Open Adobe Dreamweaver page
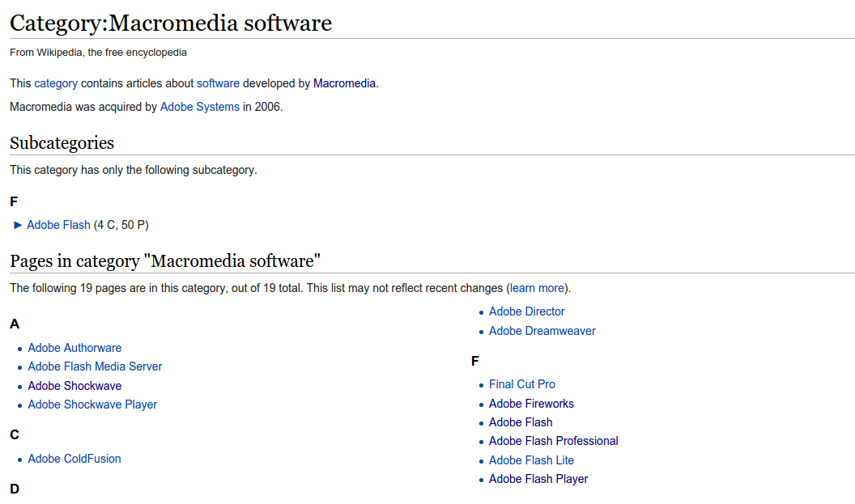 click(x=542, y=331)
